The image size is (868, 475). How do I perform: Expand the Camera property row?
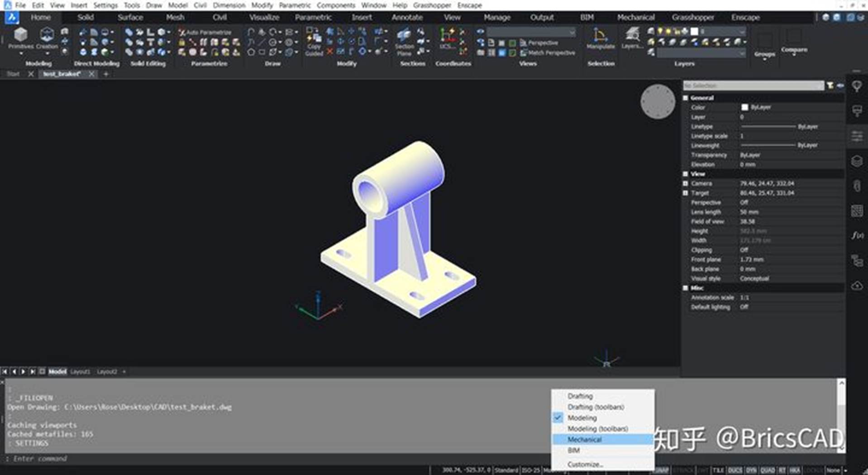point(686,183)
